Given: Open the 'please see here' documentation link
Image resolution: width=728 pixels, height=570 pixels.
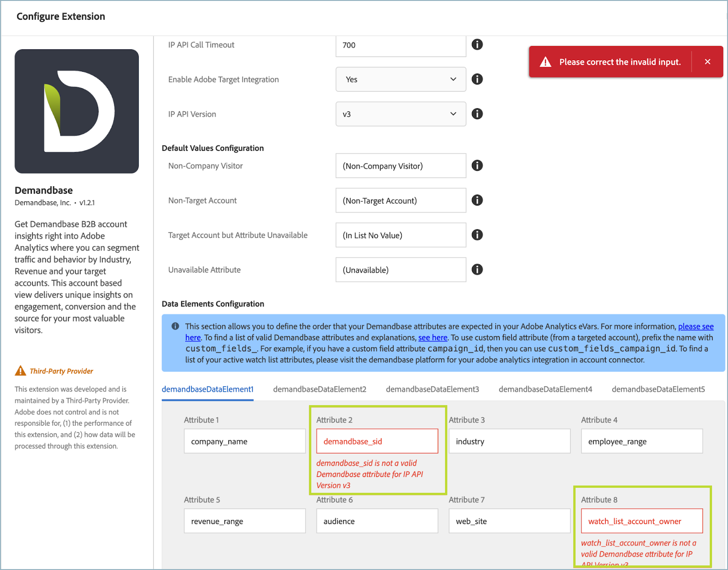Looking at the screenshot, I should (x=696, y=327).
